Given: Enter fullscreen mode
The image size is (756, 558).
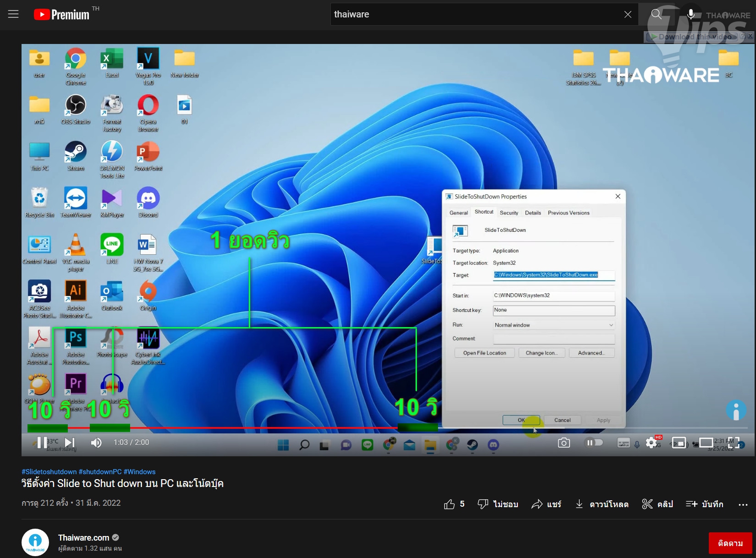Looking at the screenshot, I should pyautogui.click(x=734, y=443).
